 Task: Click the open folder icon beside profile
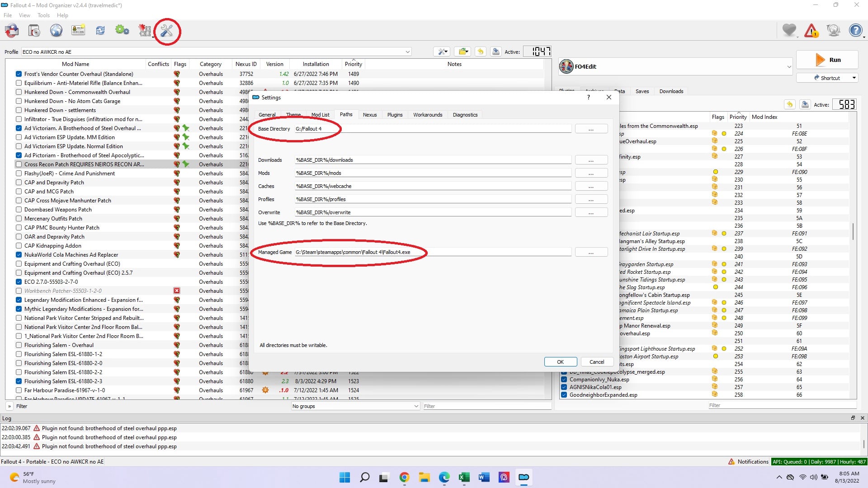tap(462, 52)
